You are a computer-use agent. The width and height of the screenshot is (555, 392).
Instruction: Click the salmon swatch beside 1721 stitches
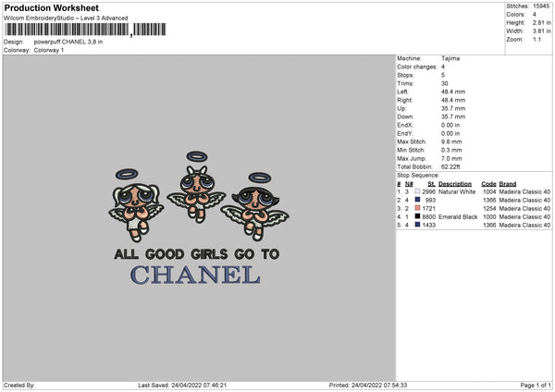coord(417,208)
